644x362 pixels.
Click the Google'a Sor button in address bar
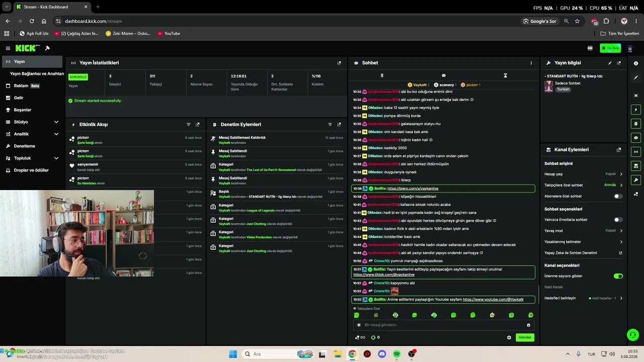pyautogui.click(x=540, y=21)
